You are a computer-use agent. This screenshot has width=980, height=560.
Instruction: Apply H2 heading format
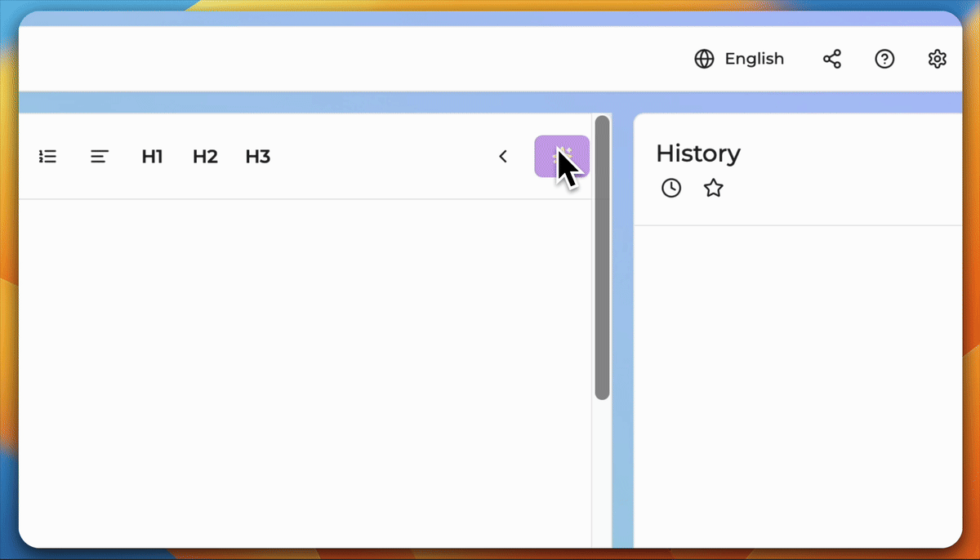(x=205, y=157)
